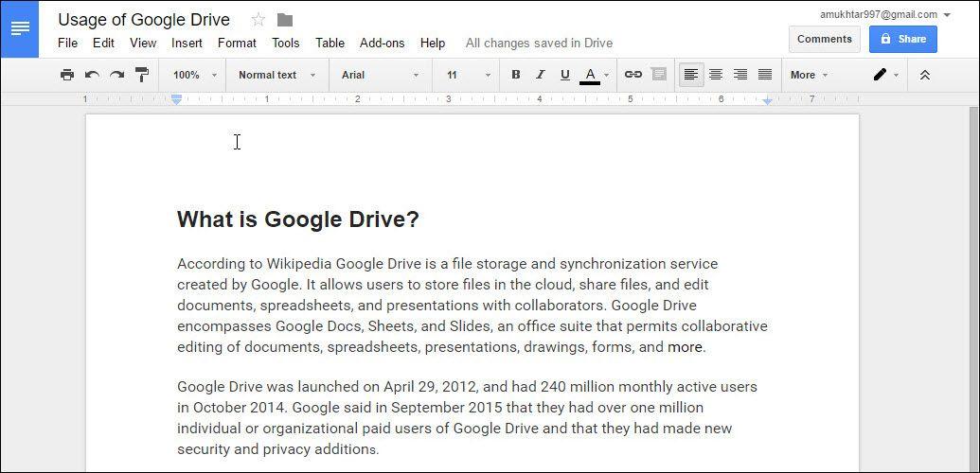Click the Comments button
The width and height of the screenshot is (980, 473).
(825, 39)
